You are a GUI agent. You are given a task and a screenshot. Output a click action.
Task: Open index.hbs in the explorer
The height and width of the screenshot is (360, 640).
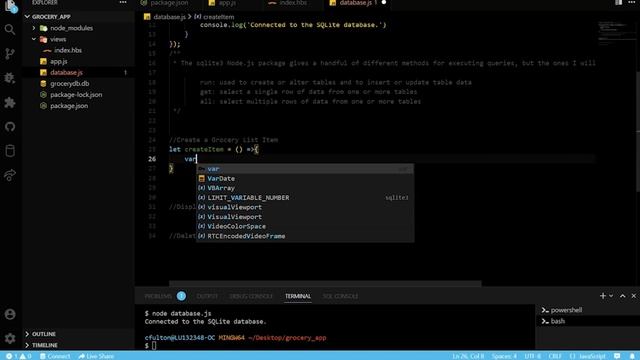point(68,50)
